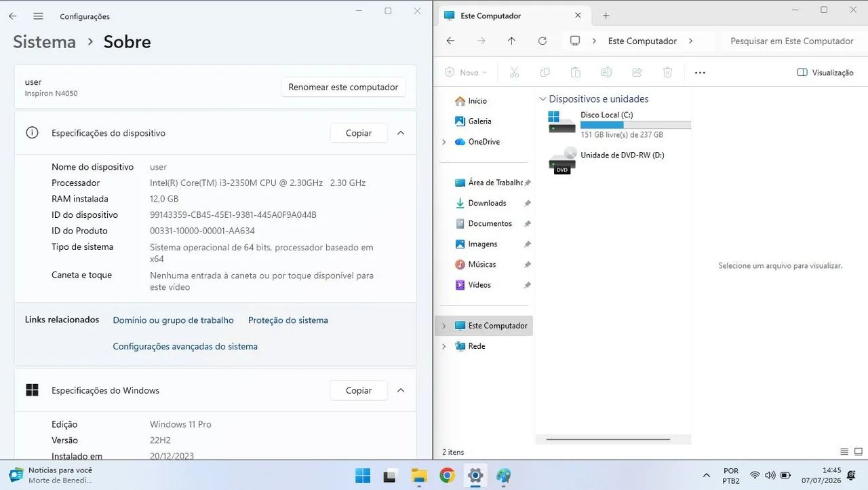Select the Unidade de DVD-RW (D:) drive
The width and height of the screenshot is (868, 490).
pyautogui.click(x=607, y=162)
